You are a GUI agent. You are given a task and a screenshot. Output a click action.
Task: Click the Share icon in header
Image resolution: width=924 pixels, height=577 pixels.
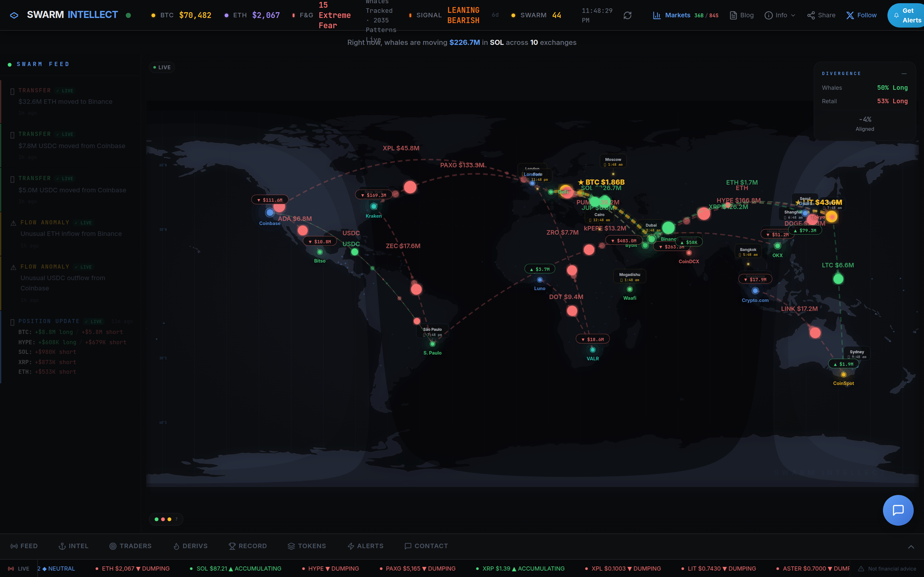pyautogui.click(x=811, y=15)
